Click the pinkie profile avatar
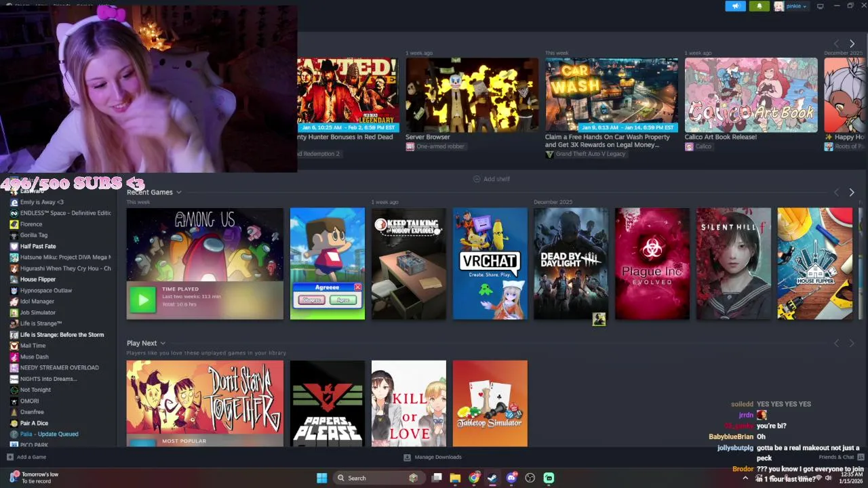Screen dimensions: 868x488 click(778, 6)
